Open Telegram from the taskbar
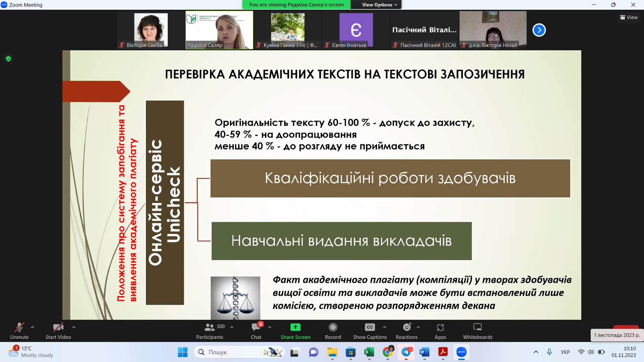The width and height of the screenshot is (644, 362). tap(406, 352)
